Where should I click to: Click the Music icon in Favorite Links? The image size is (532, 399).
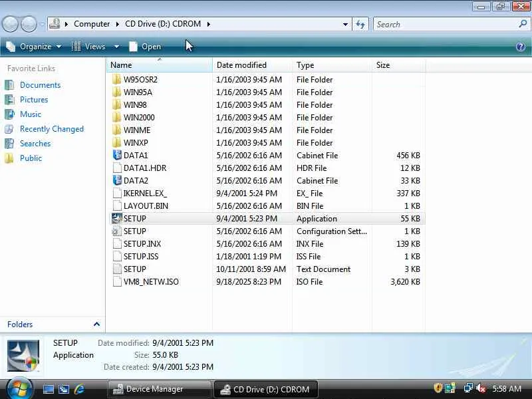coord(9,114)
